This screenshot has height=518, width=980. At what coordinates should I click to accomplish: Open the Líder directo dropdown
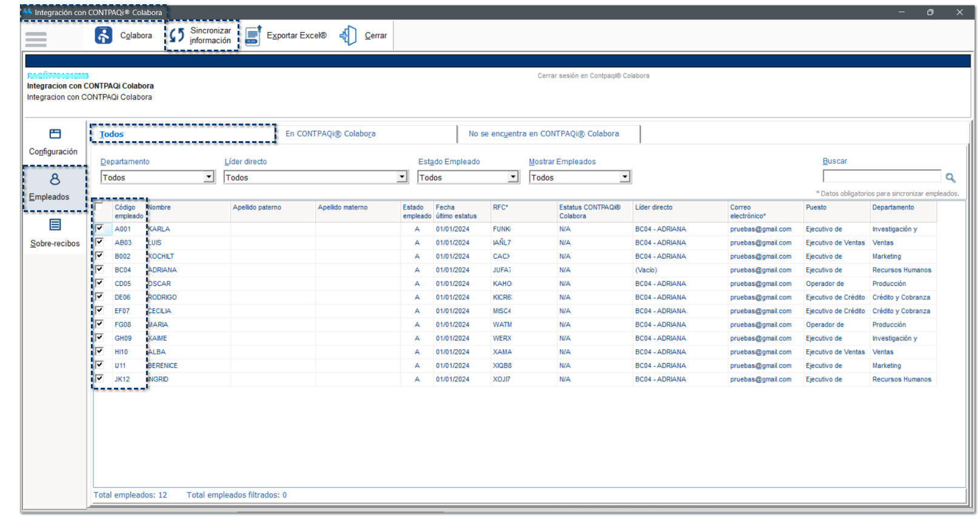pos(402,177)
